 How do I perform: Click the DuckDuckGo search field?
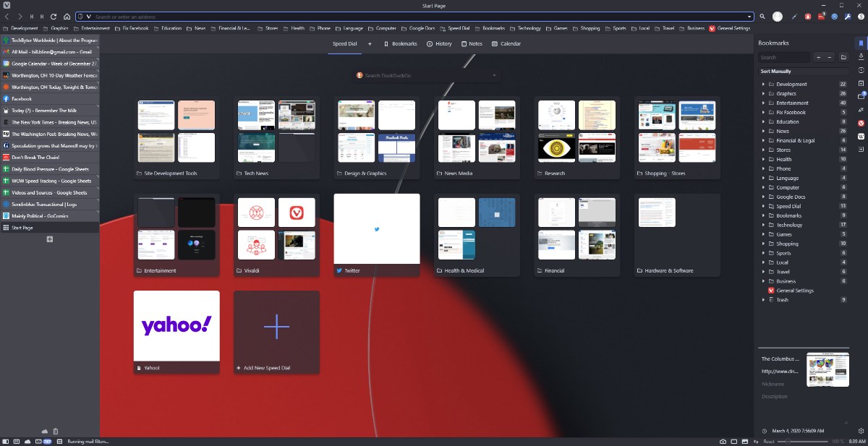427,76
